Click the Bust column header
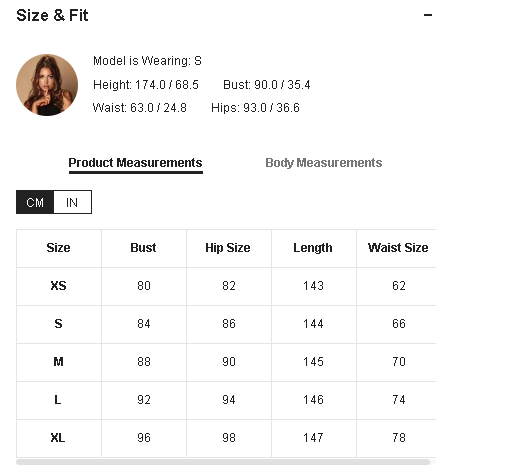Screen dimensions: 514x474 (x=143, y=248)
